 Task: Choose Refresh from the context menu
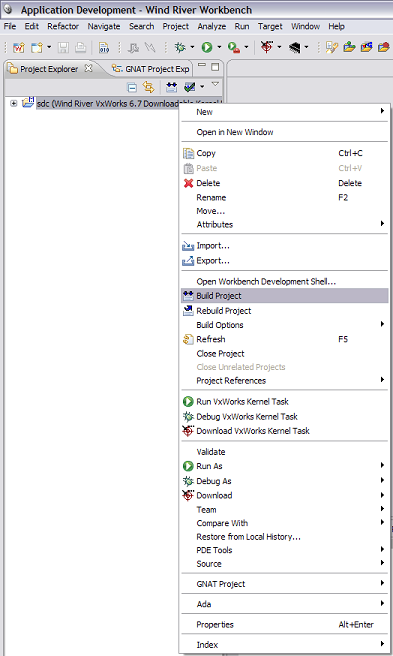[285, 339]
